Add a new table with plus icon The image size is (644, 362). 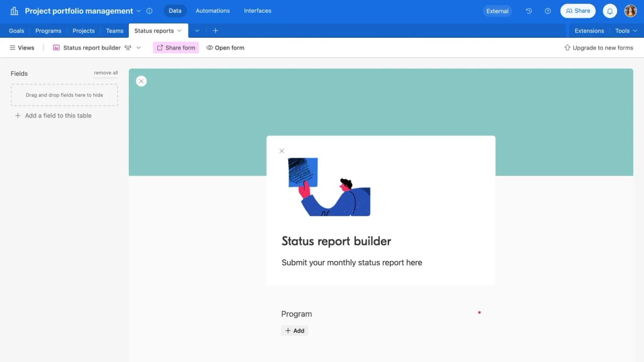click(215, 31)
